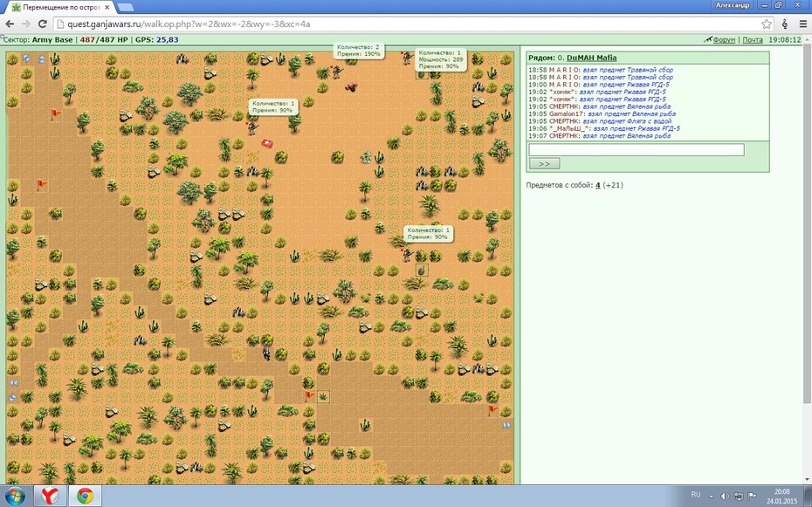
Task: Select the dark player character on the map
Action: coord(266,353)
